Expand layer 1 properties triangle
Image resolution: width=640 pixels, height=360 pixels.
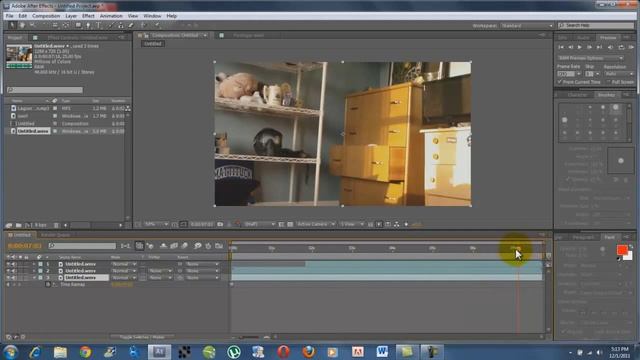point(34,264)
